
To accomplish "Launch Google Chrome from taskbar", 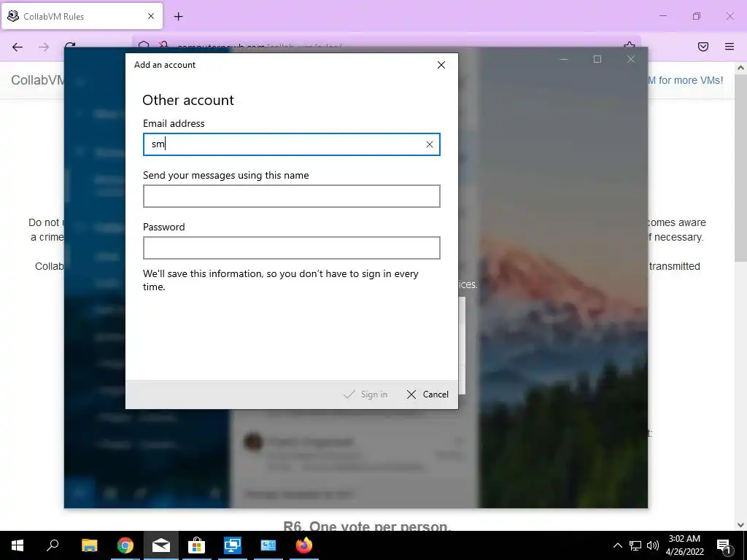I will [x=125, y=545].
